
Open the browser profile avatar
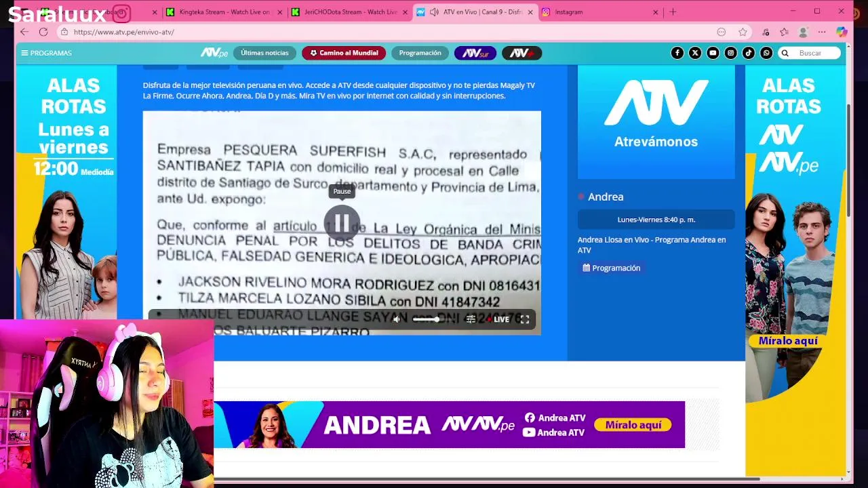point(803,32)
